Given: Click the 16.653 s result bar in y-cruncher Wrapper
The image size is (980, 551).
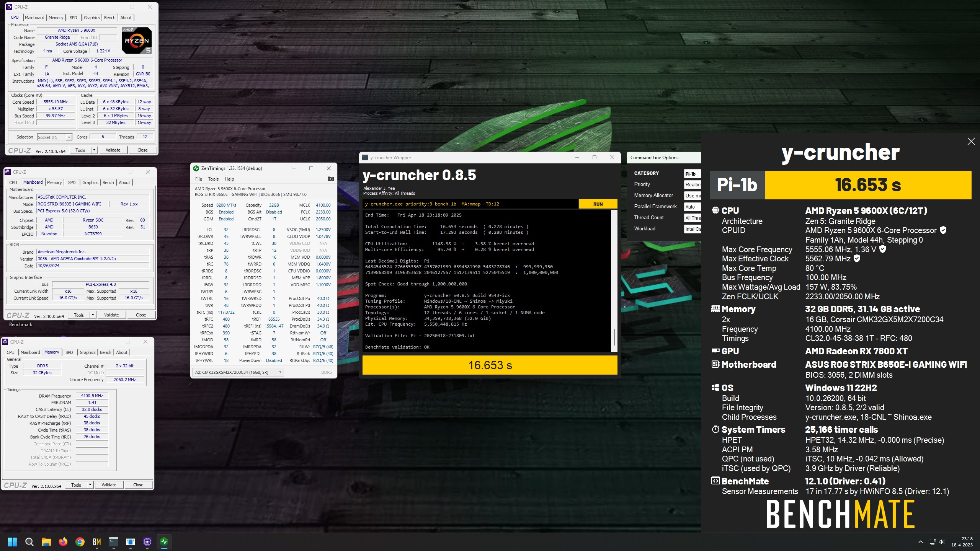Looking at the screenshot, I should [x=490, y=365].
